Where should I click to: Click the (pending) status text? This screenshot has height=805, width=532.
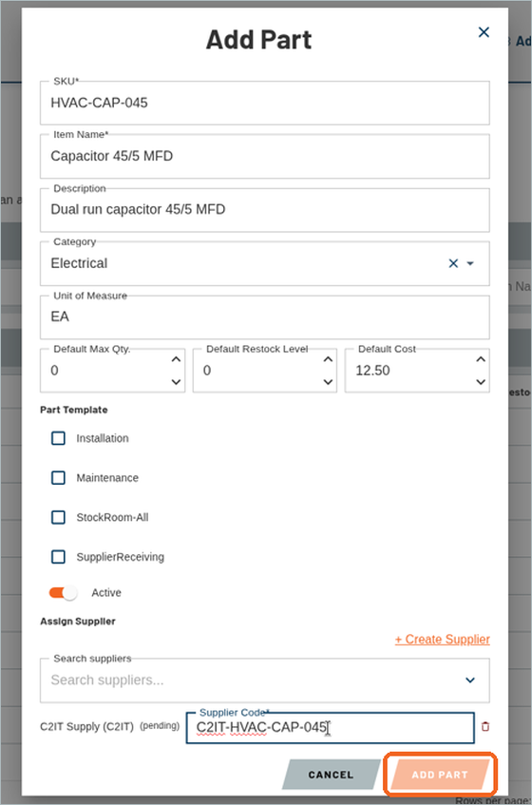(160, 726)
